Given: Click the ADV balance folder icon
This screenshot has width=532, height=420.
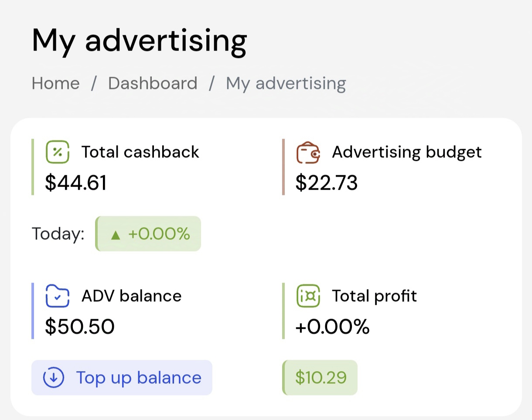Looking at the screenshot, I should pyautogui.click(x=58, y=296).
